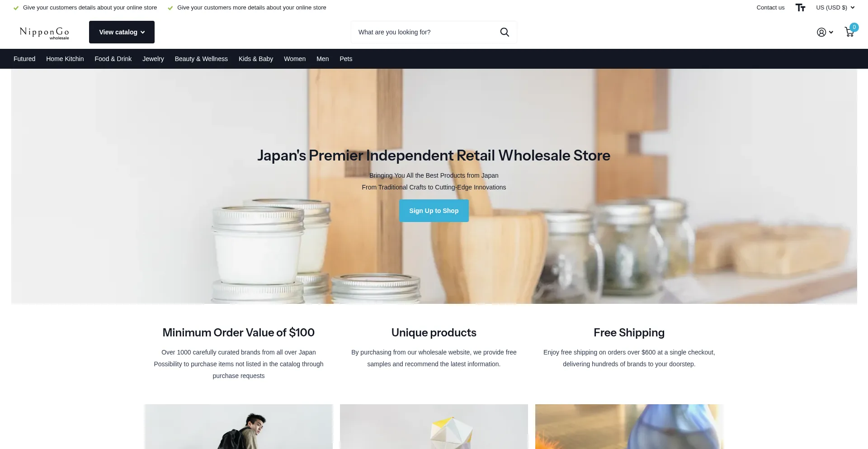868x449 pixels.
Task: Open the Futured menu item
Action: click(x=24, y=59)
